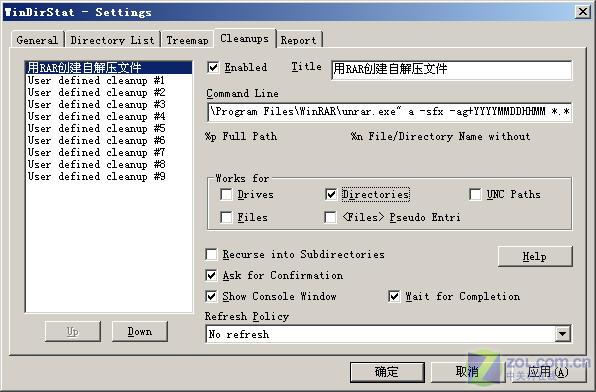Enable Recurse into Subdirectories
The height and width of the screenshot is (392, 596).
tap(211, 254)
